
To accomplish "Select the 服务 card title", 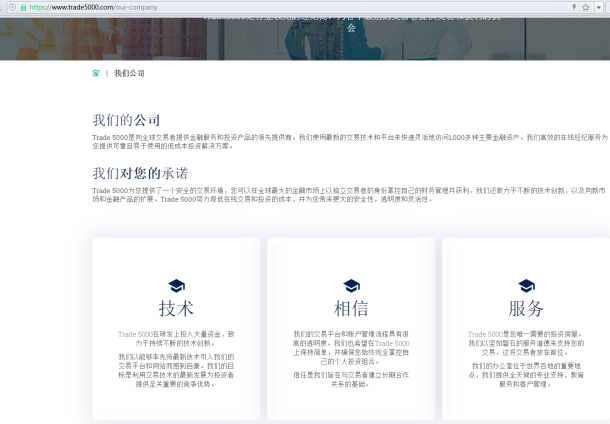I will click(x=526, y=308).
